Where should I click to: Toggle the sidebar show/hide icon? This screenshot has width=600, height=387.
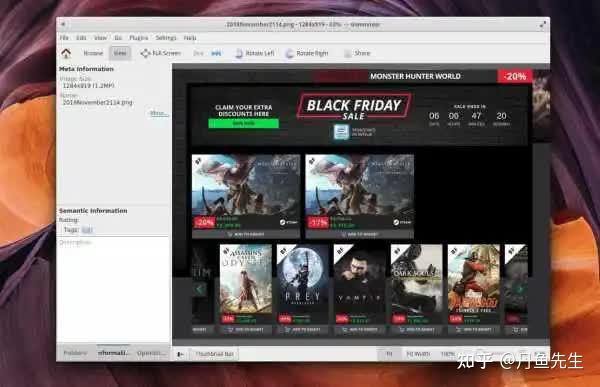(180, 354)
